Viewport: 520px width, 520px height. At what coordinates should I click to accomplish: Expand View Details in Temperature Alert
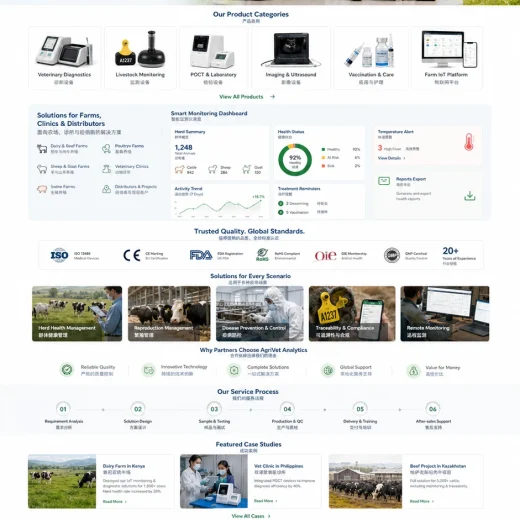391,158
